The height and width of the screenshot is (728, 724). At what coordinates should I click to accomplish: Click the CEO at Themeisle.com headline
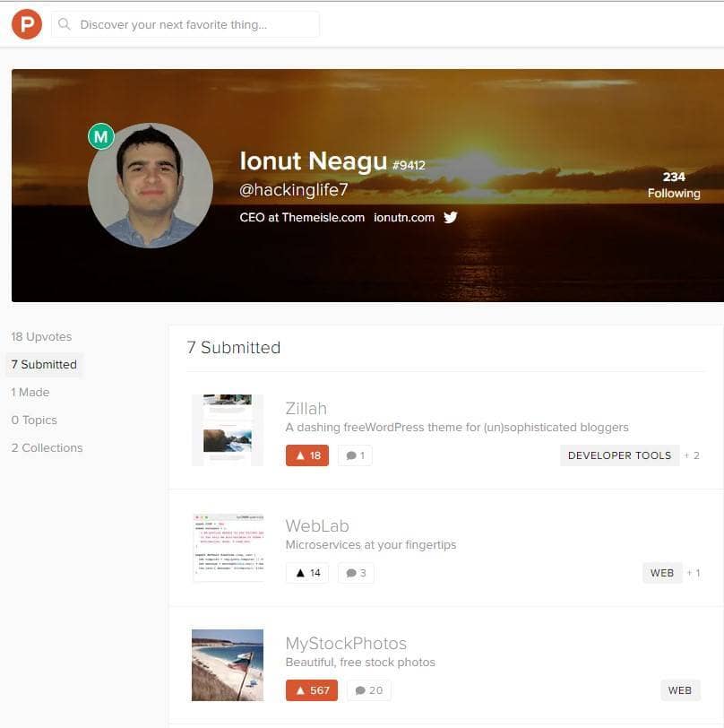(302, 217)
